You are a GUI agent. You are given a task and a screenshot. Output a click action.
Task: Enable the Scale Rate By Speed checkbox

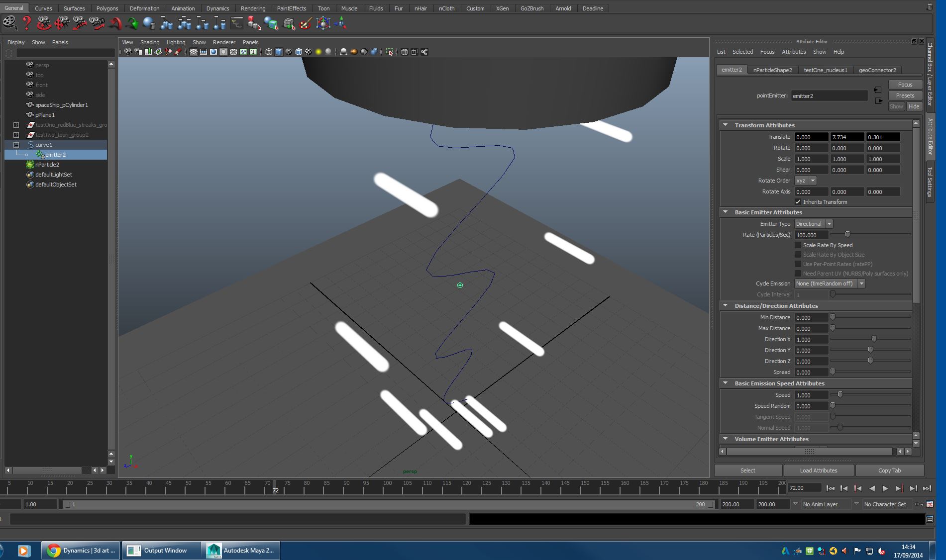pos(798,245)
